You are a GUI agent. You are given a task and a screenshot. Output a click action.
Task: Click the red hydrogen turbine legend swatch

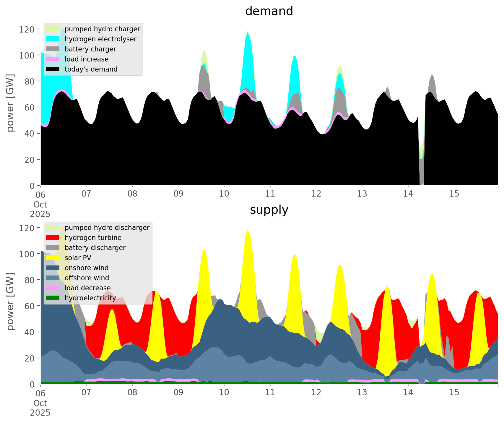(x=53, y=238)
